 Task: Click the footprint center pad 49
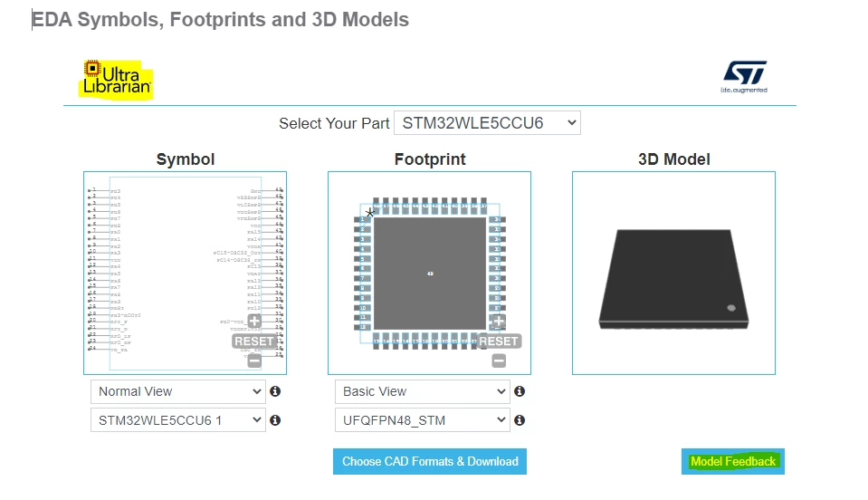pos(430,274)
